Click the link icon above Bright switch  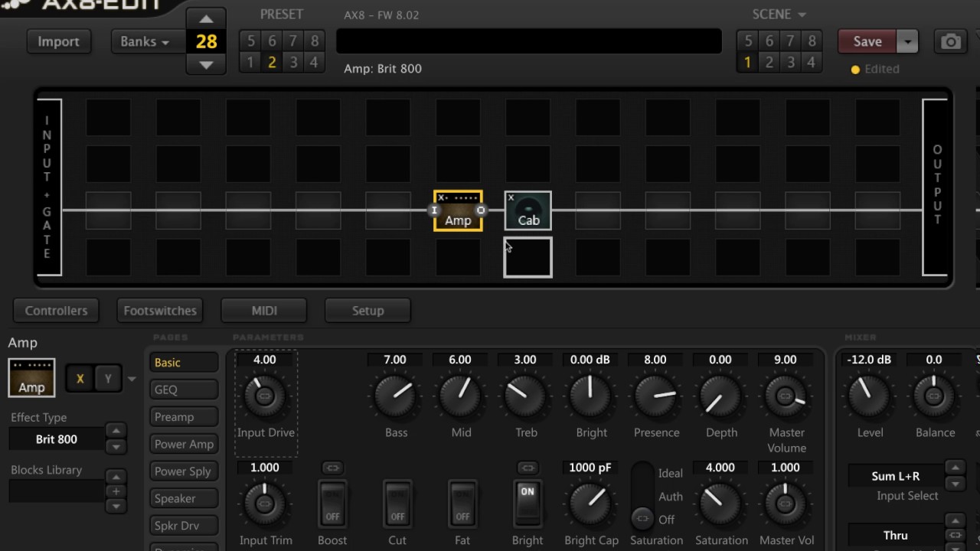pos(527,468)
